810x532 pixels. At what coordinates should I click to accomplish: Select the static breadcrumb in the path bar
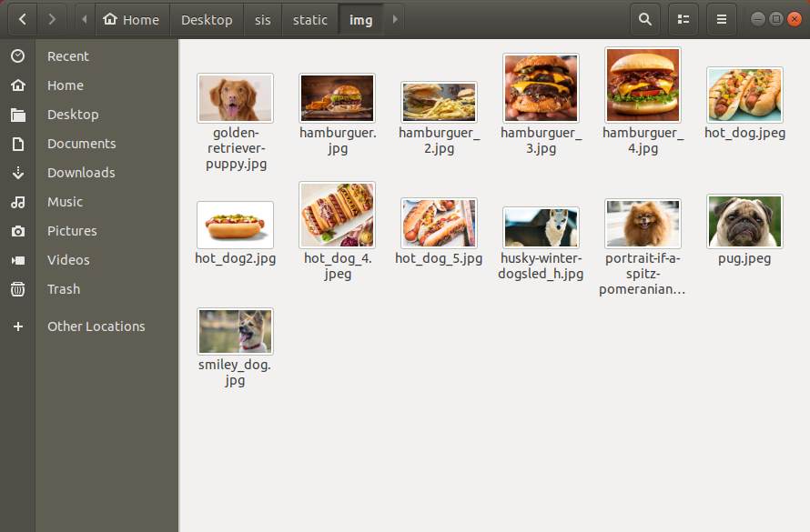pyautogui.click(x=309, y=18)
